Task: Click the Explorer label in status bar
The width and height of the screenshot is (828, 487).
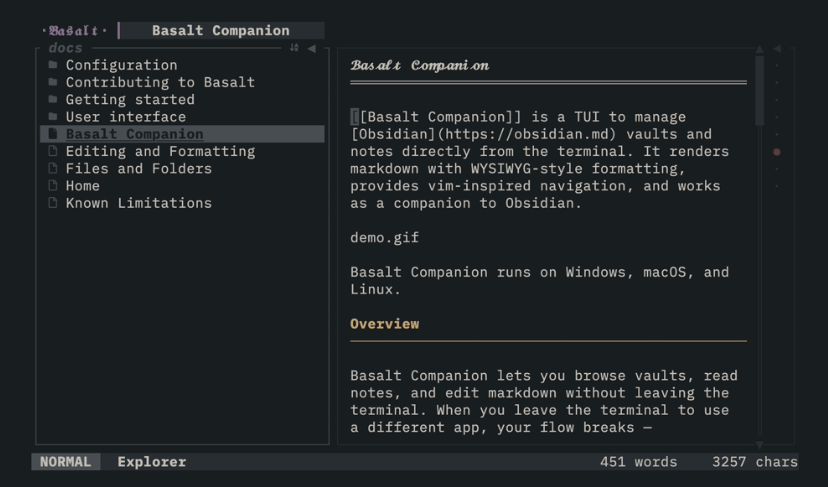Action: (x=152, y=462)
